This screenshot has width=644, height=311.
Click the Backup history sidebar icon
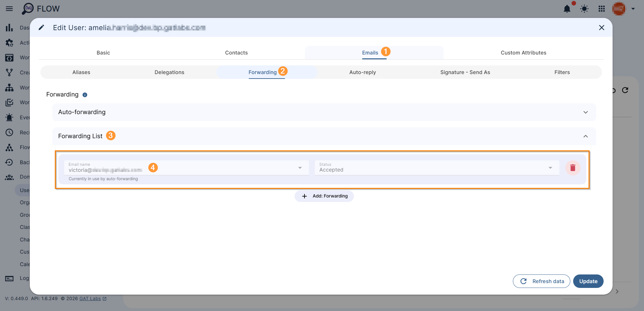[9, 162]
